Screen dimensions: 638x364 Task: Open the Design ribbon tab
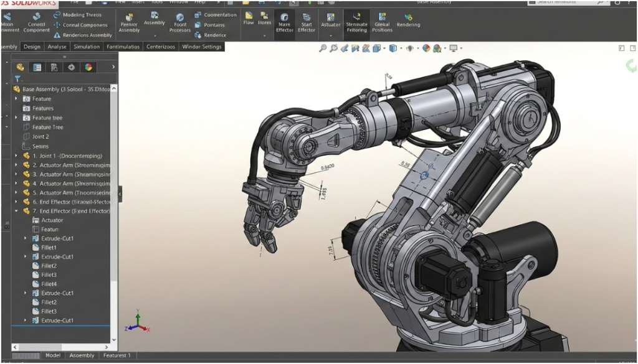tap(32, 47)
